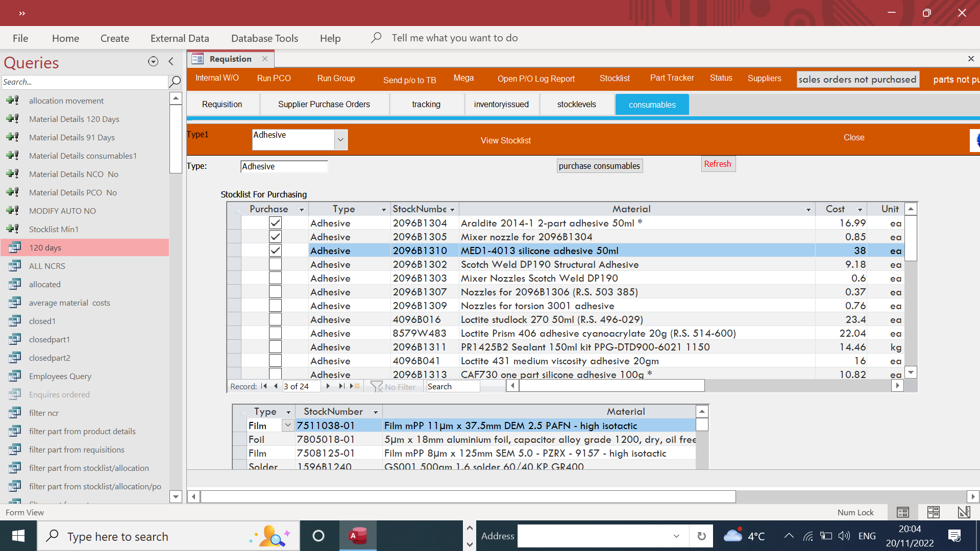Switch to Design View in status bar
980x551 pixels.
click(x=964, y=512)
